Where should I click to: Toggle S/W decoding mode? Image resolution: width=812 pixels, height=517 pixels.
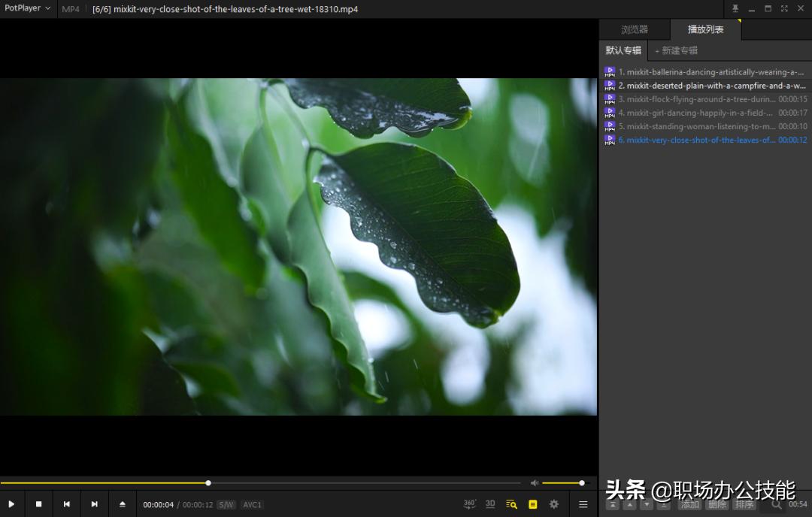225,504
